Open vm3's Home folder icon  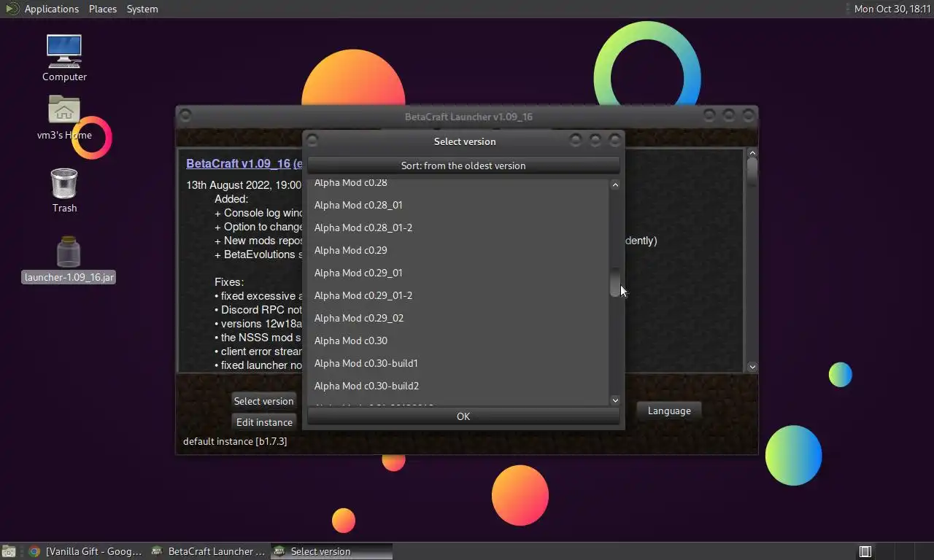coord(64,118)
